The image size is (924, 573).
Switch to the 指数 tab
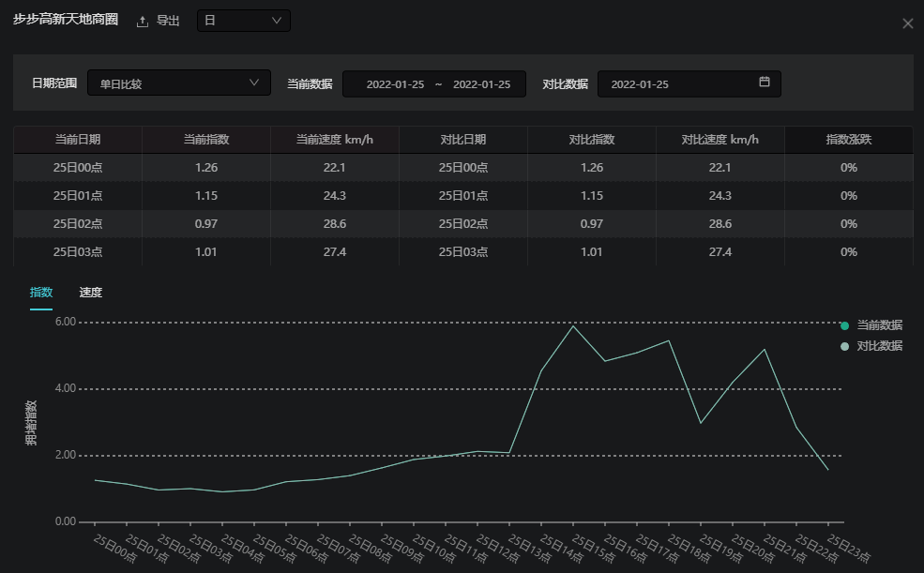pyautogui.click(x=41, y=293)
